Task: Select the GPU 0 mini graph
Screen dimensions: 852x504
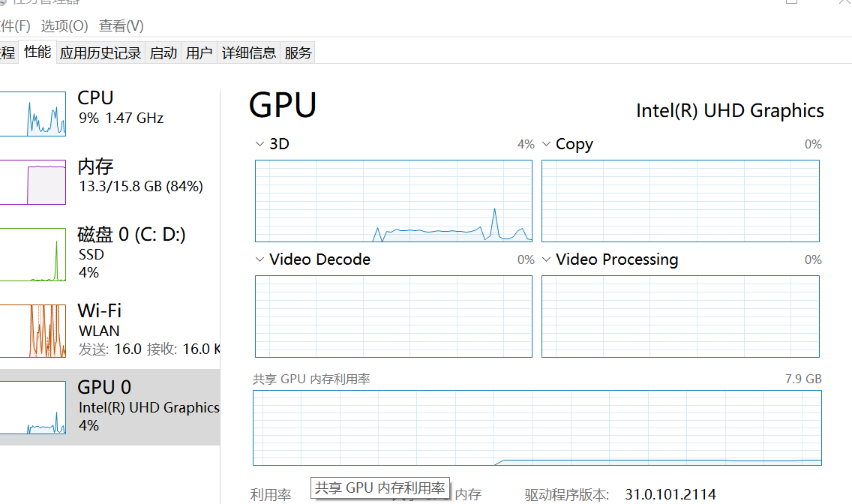Action: [32, 407]
